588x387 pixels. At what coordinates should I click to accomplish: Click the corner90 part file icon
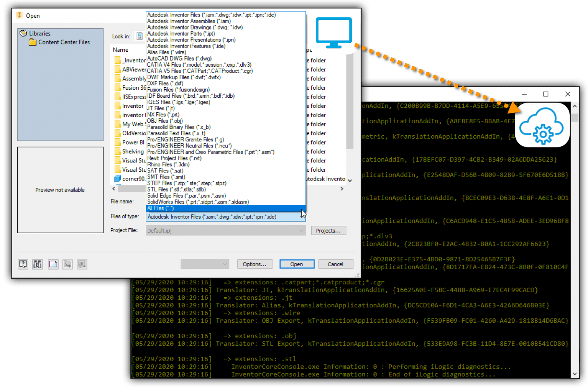click(118, 179)
